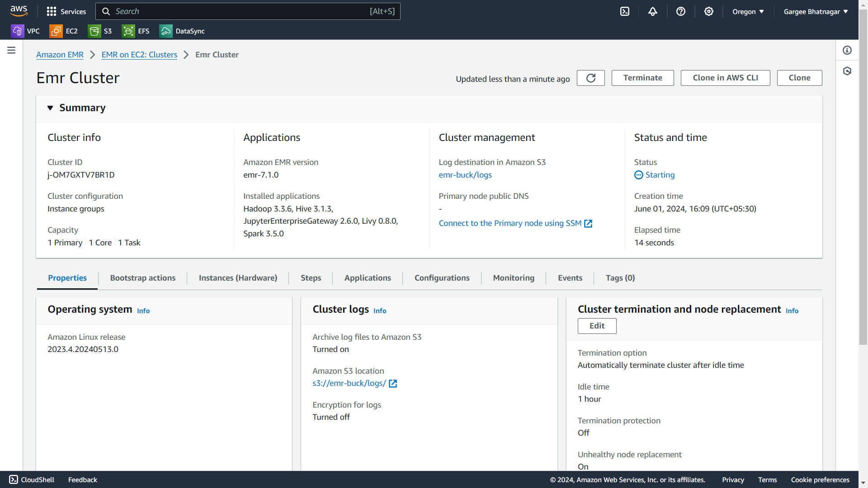This screenshot has height=488, width=868.
Task: Collapse the Summary section
Action: [x=50, y=108]
